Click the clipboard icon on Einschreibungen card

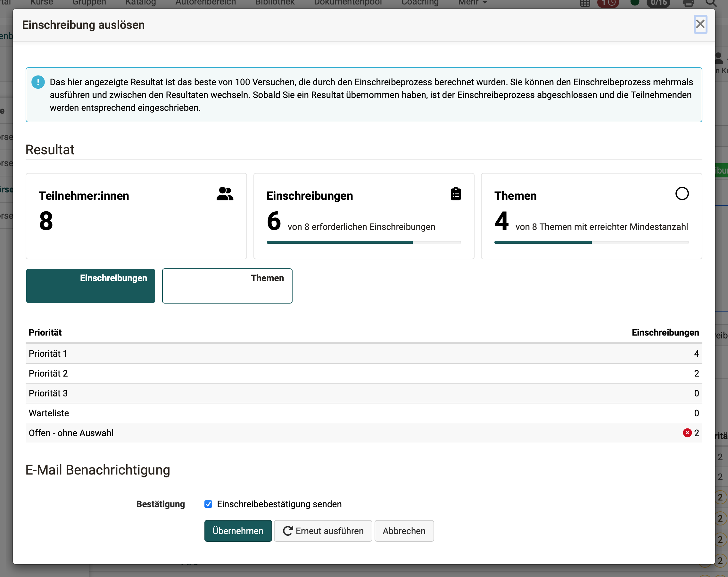[x=456, y=194]
